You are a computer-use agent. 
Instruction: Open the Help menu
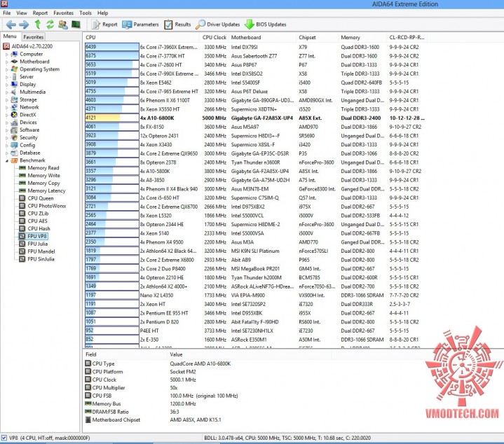(x=103, y=13)
